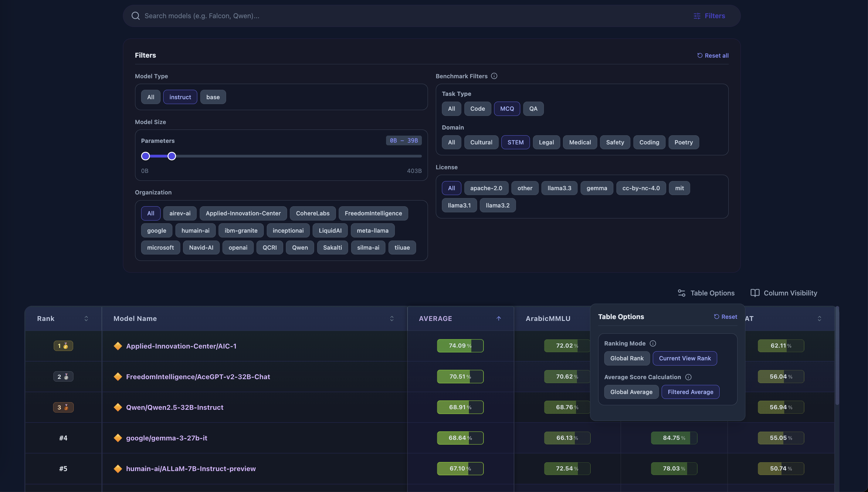Sort by Model Name column arrows
The height and width of the screenshot is (492, 868).
[392, 318]
